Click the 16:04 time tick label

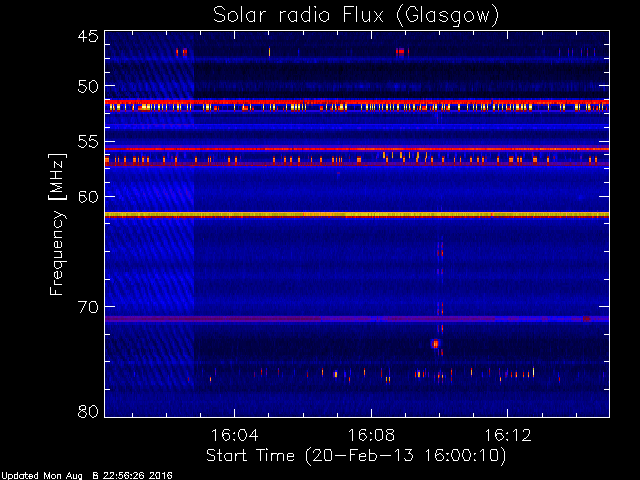point(234,435)
